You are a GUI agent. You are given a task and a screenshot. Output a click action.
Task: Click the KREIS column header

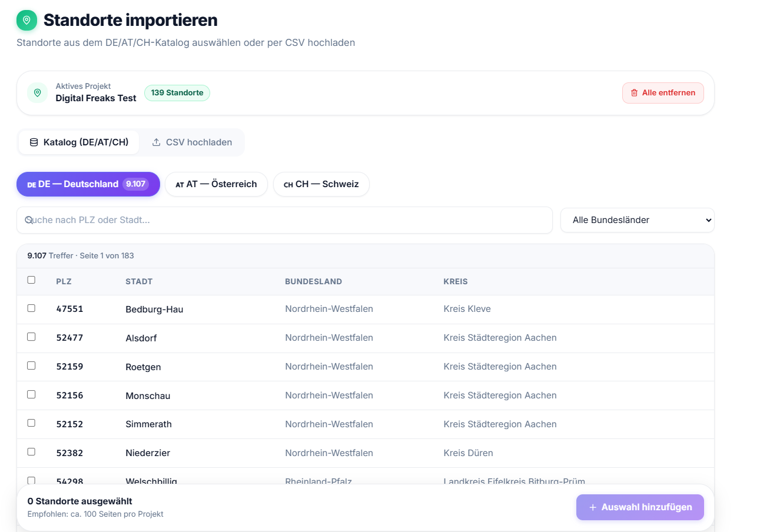(x=456, y=282)
